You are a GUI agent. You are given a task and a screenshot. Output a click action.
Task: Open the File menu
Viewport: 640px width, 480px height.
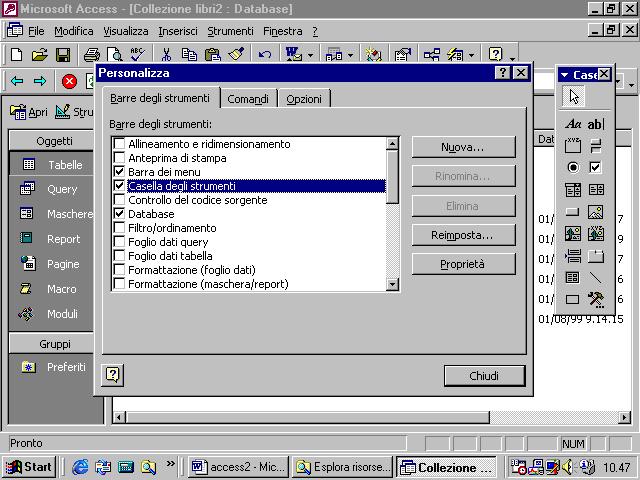pos(36,31)
